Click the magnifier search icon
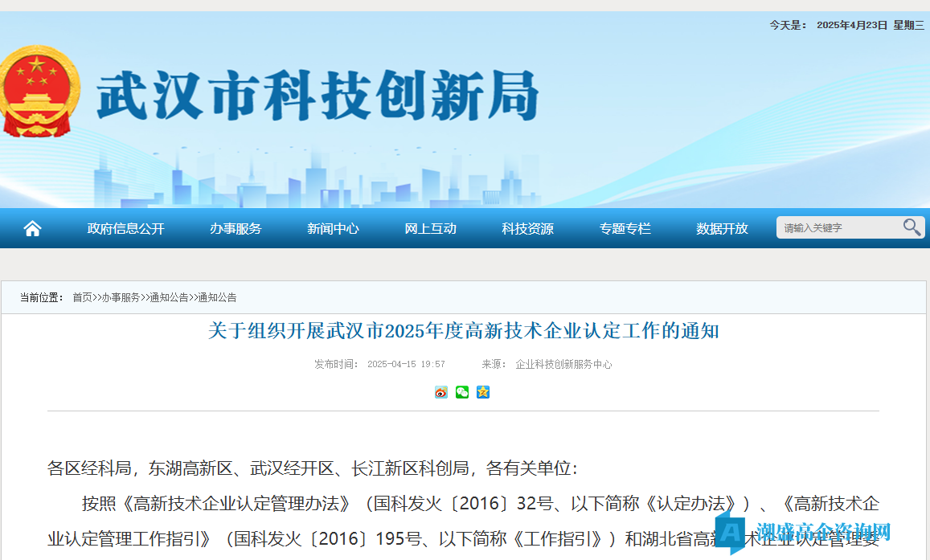930x560 pixels. [912, 227]
